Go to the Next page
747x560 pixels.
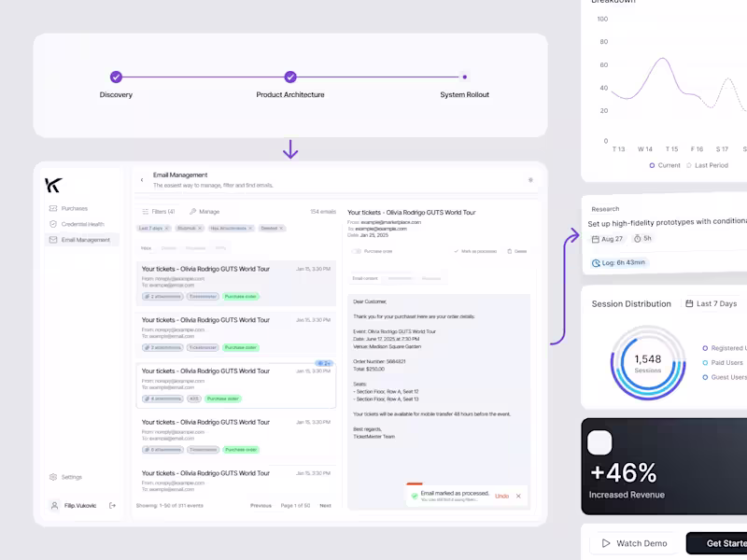325,506
